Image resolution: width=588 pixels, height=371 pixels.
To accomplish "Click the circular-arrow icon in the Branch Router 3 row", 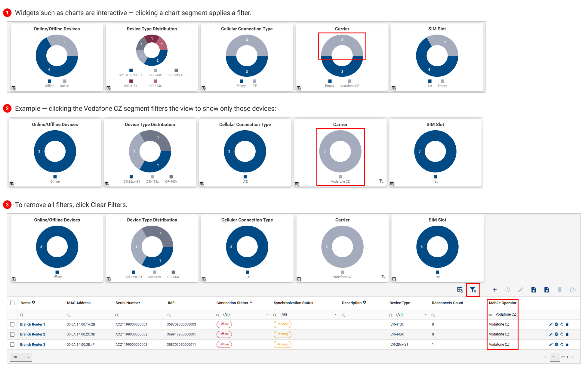I will point(562,345).
